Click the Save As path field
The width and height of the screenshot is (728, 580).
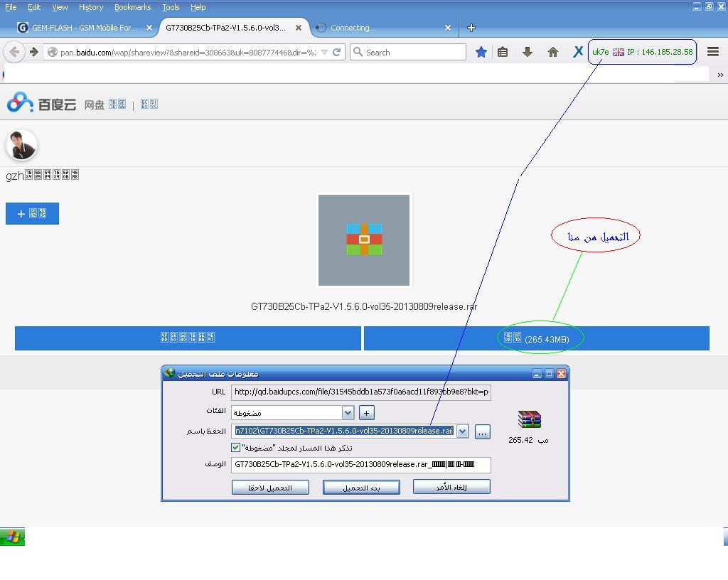(x=343, y=431)
